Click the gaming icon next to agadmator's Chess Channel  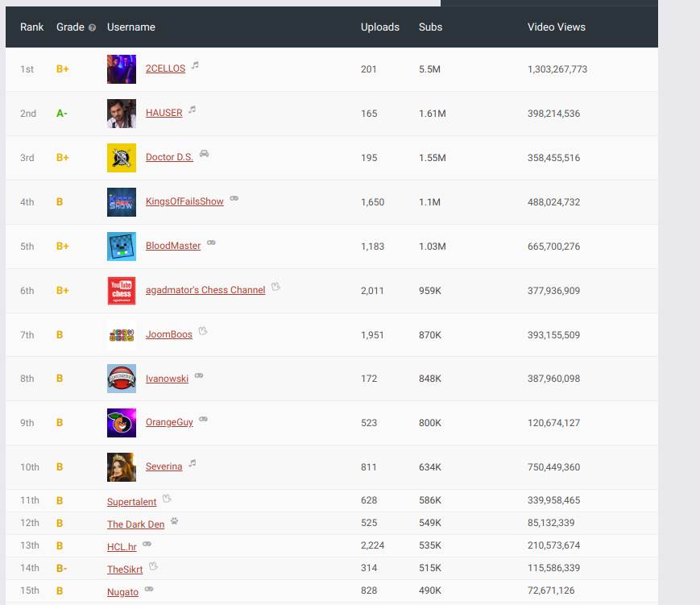coord(275,286)
